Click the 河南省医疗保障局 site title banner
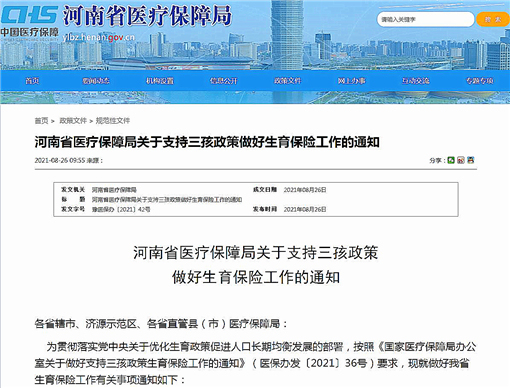Viewport: 510px width, 388px height. [x=147, y=16]
